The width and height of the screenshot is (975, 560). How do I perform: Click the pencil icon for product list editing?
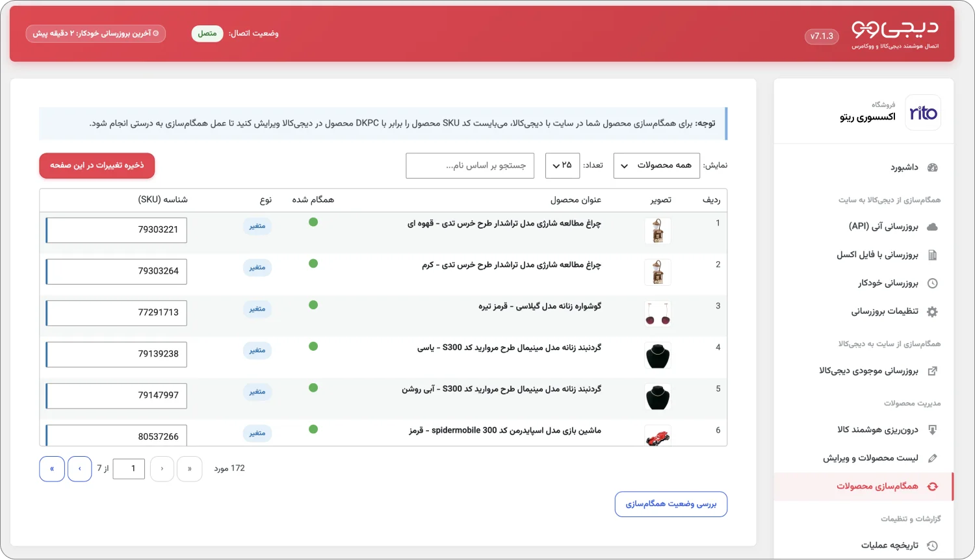point(932,459)
